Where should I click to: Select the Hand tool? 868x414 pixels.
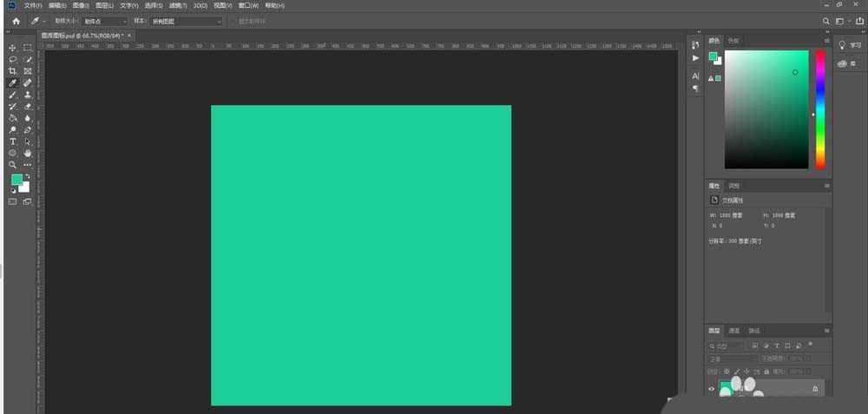pyautogui.click(x=28, y=153)
